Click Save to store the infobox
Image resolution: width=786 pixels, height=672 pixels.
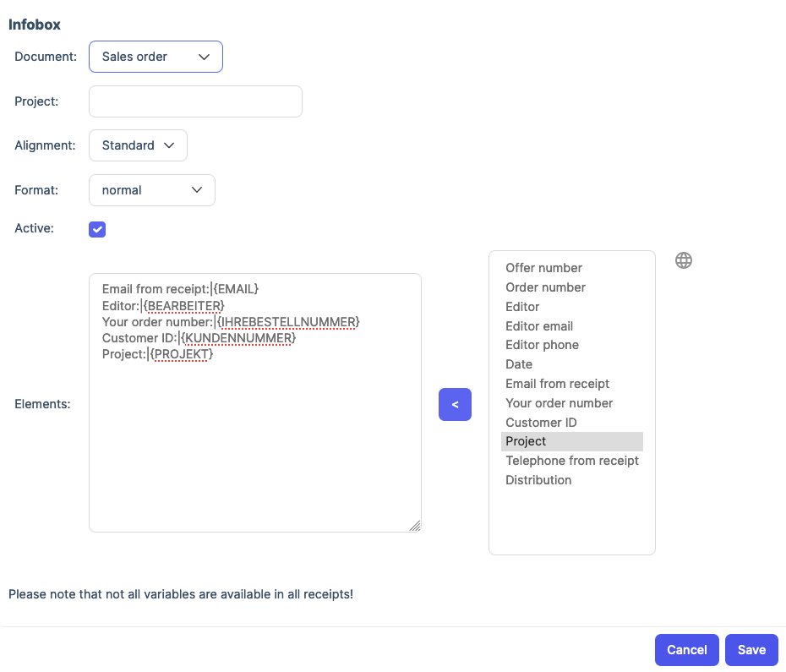(x=751, y=650)
